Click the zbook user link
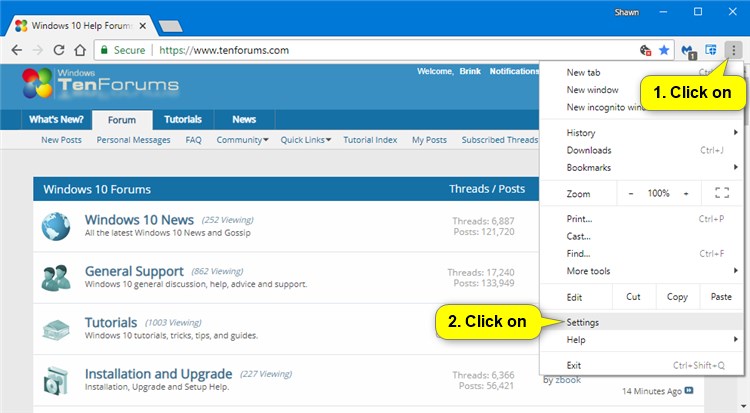 click(568, 380)
